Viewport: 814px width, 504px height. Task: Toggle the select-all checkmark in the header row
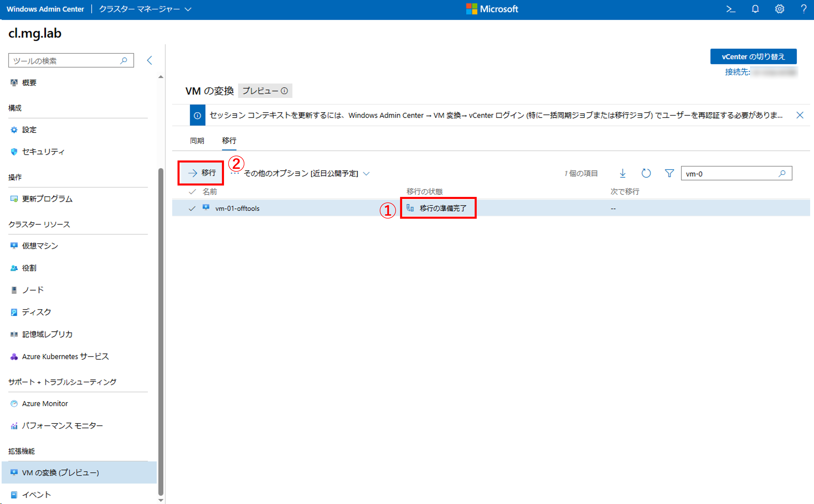(x=192, y=192)
